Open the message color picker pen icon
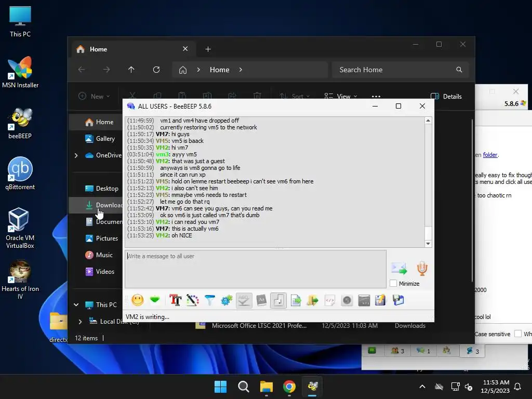The width and height of the screenshot is (532, 399). click(193, 300)
